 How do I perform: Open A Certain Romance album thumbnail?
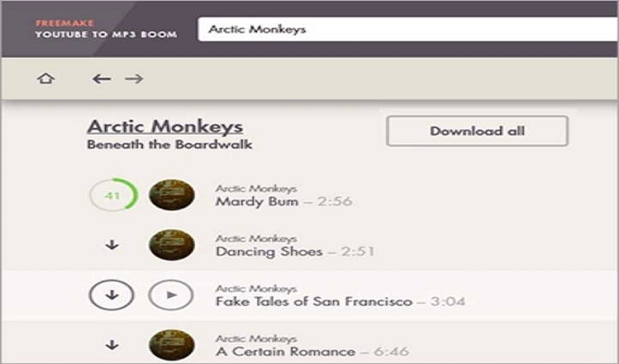coord(172,345)
